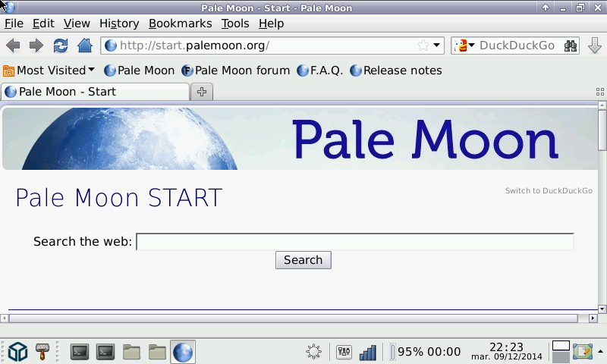Image resolution: width=607 pixels, height=364 pixels.
Task: Open the Bookmarks menu
Action: click(x=180, y=24)
